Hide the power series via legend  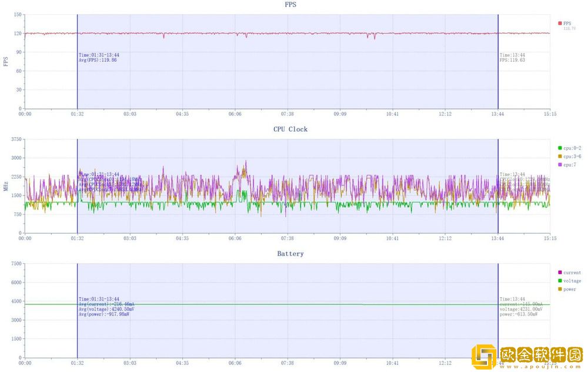tap(569, 289)
